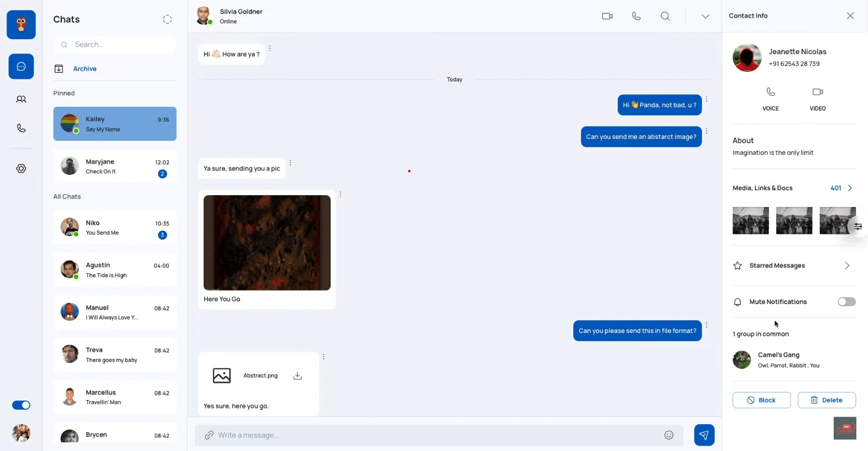Screen dimensions: 868x451
Task: Open the emoji picker
Action: [x=669, y=435]
